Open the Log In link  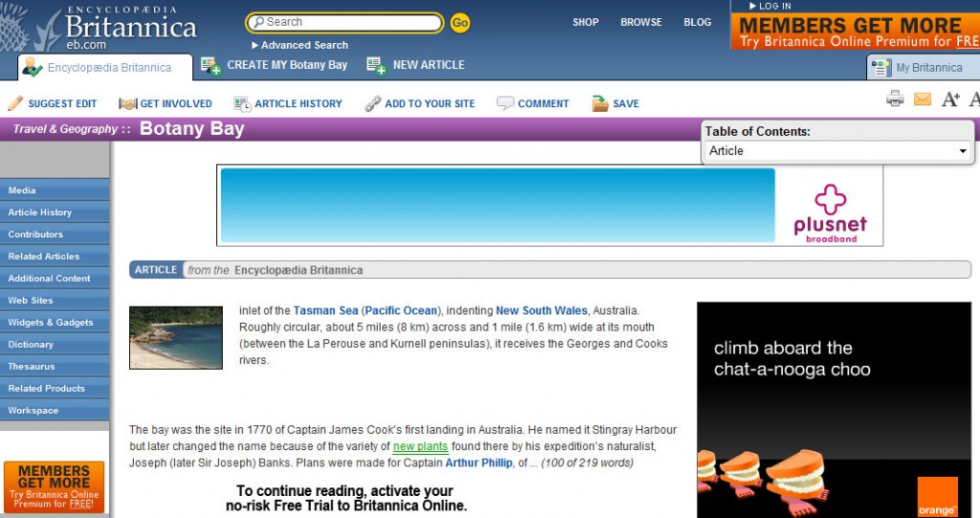[770, 6]
